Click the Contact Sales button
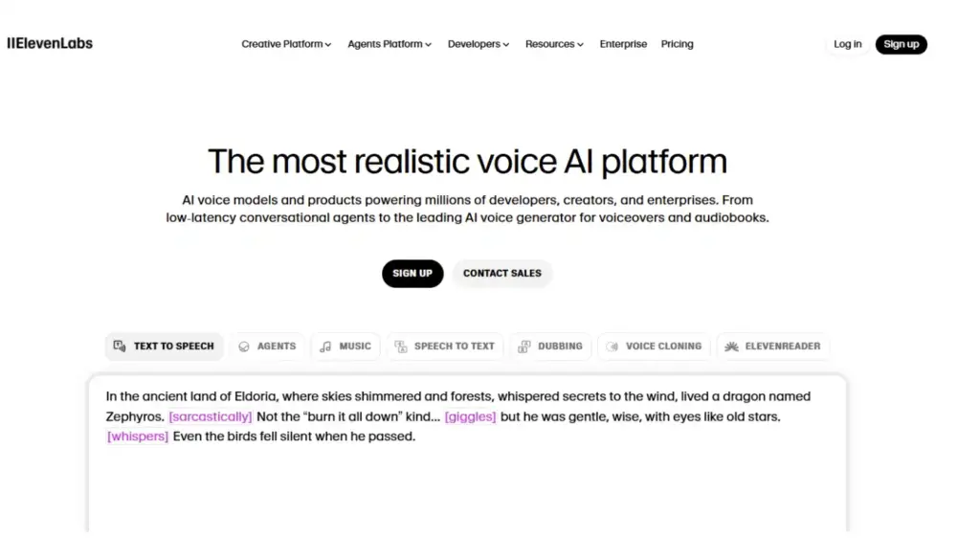The width and height of the screenshot is (980, 560). (502, 273)
